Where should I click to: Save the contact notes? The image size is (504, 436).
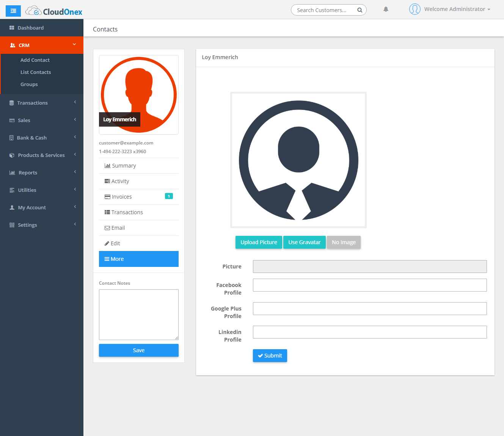point(139,350)
